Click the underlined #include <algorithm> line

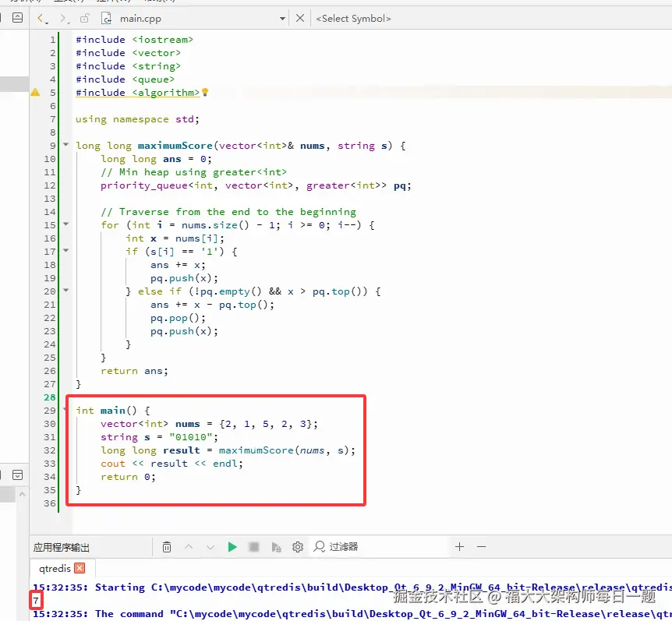[x=137, y=93]
